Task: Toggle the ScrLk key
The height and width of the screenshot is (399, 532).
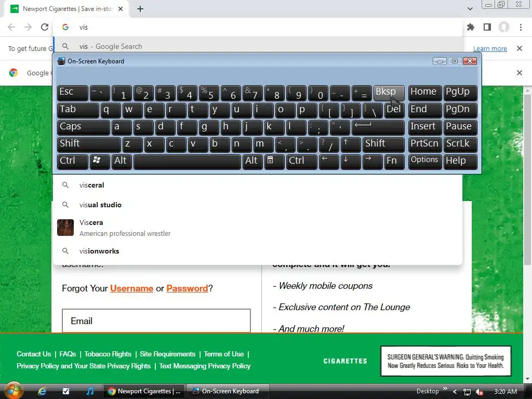Action: click(460, 144)
